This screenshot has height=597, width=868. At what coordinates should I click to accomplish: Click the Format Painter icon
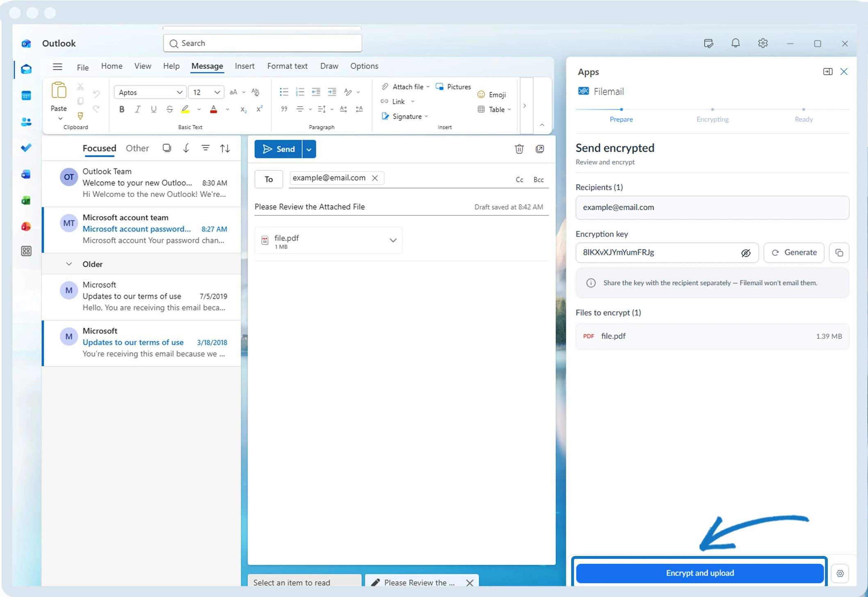[80, 116]
